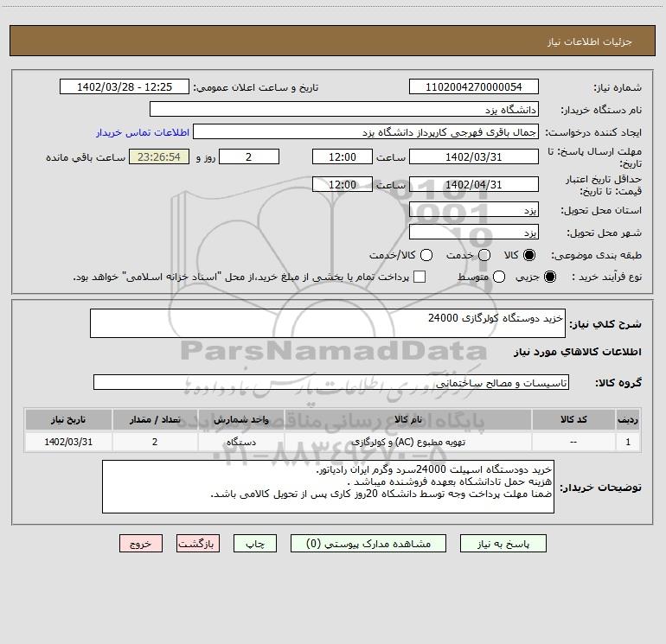Viewport: 666px width, 644px height.
Task: Click the response deadline time 12:00 field
Action: click(x=343, y=156)
